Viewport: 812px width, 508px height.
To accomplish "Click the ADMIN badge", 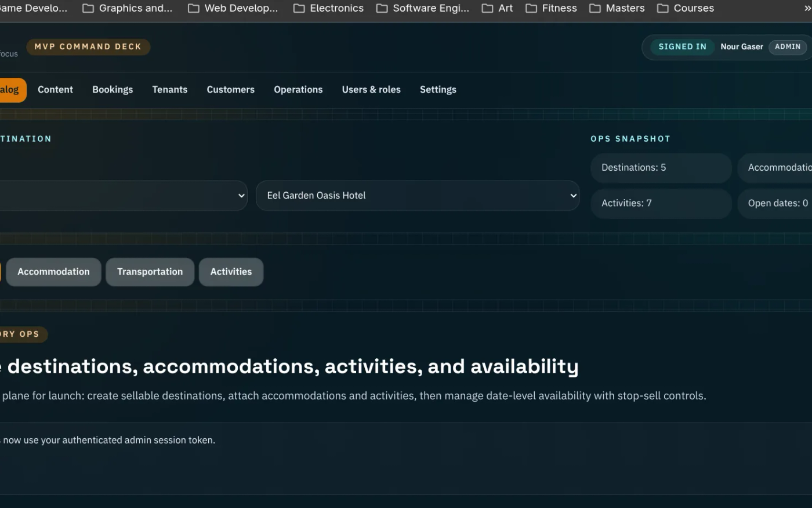I will [787, 47].
